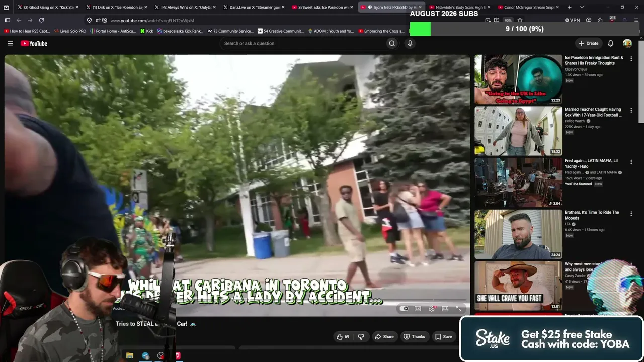The height and width of the screenshot is (362, 644).
Task: Open the browser extensions puzzle icon
Action: pyautogui.click(x=600, y=20)
